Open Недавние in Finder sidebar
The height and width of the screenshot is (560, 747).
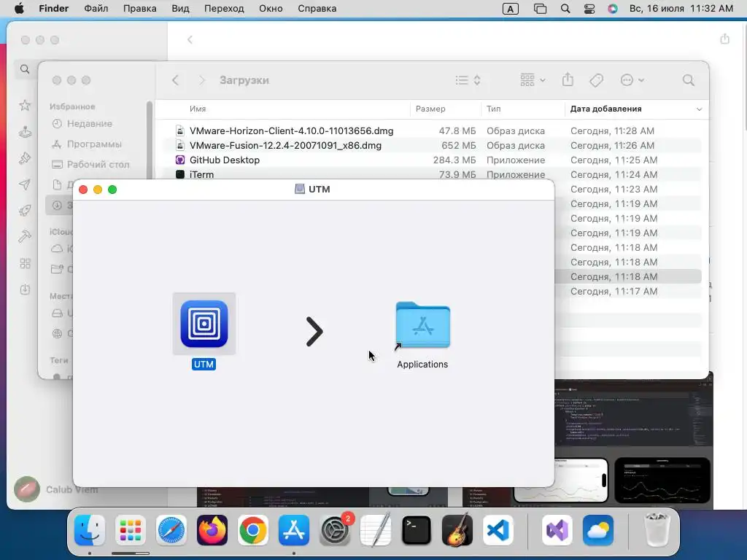(90, 123)
